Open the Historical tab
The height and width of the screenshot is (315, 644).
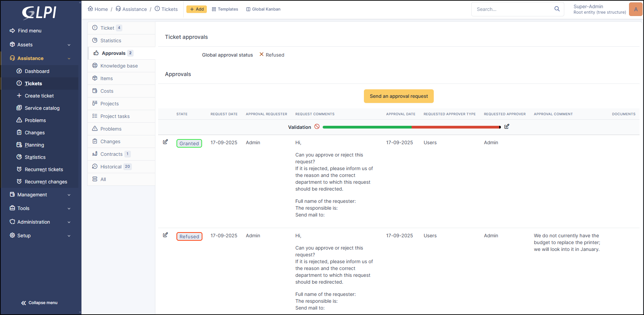coord(111,167)
